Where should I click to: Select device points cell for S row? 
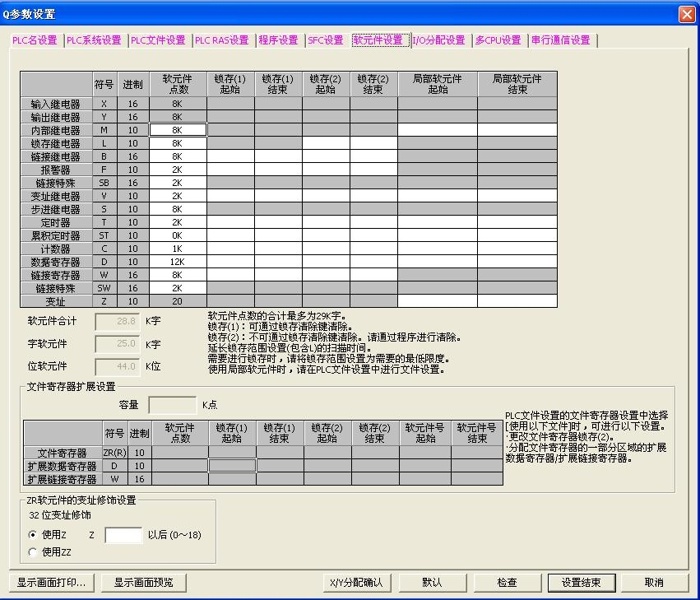(x=178, y=209)
